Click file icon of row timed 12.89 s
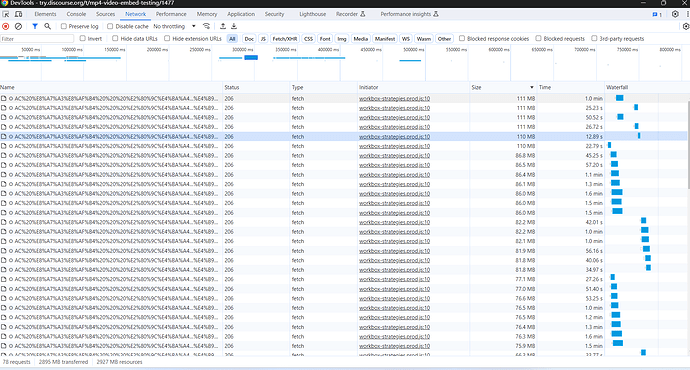690x370 pixels. 4,136
